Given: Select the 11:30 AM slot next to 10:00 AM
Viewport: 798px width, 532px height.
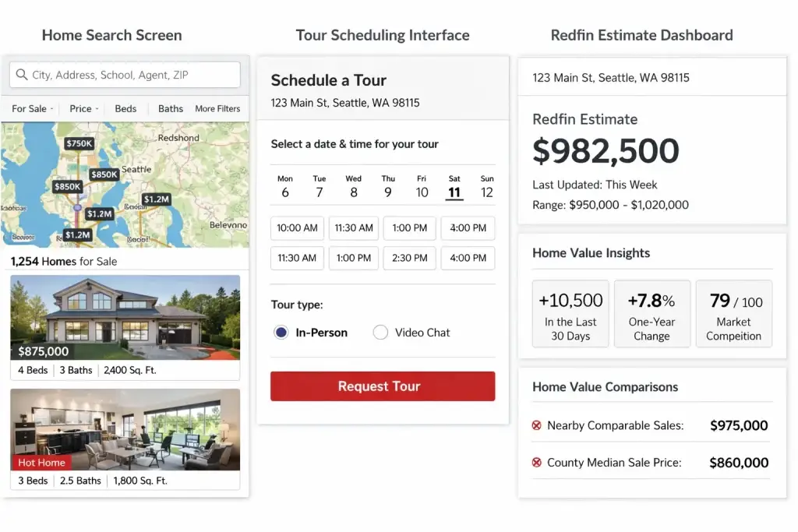Looking at the screenshot, I should tap(354, 228).
